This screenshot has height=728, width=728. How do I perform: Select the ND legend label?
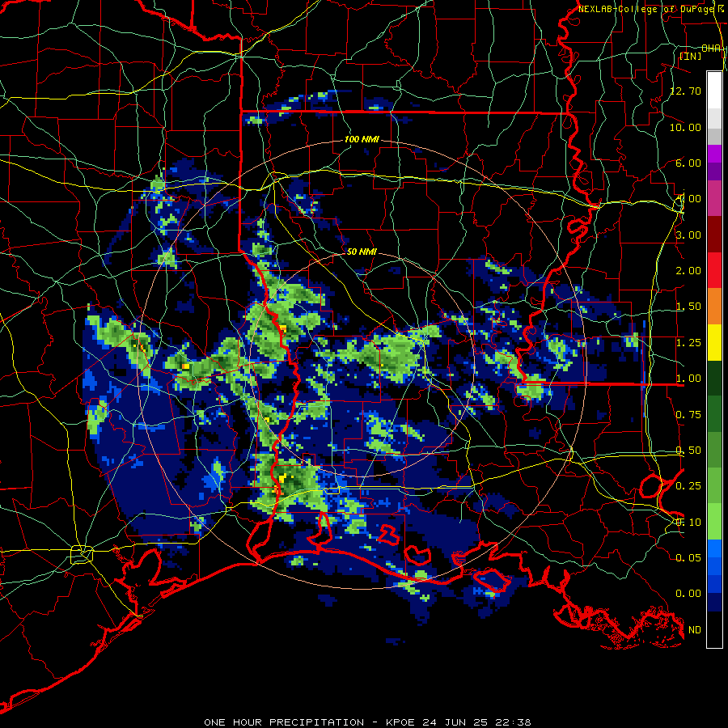click(x=695, y=630)
